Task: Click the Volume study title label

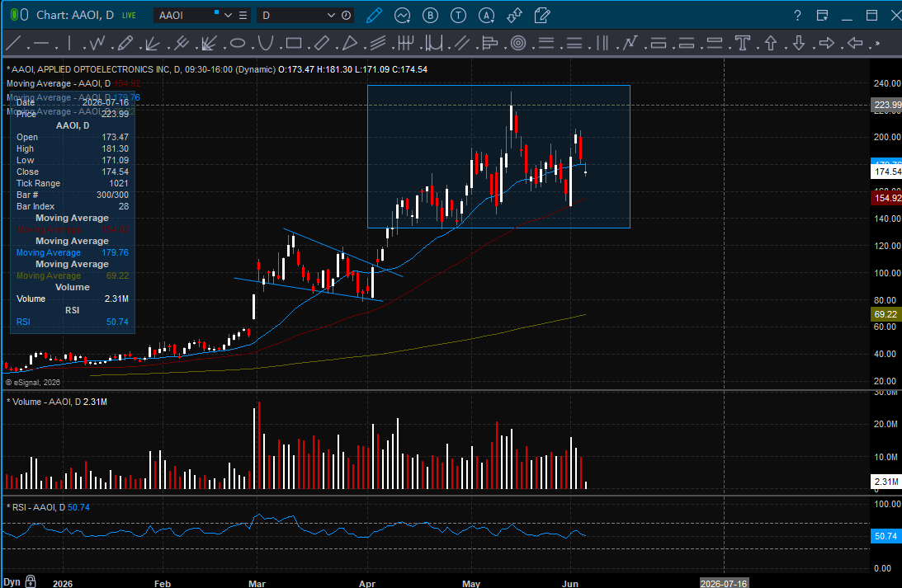Action: [x=57, y=402]
